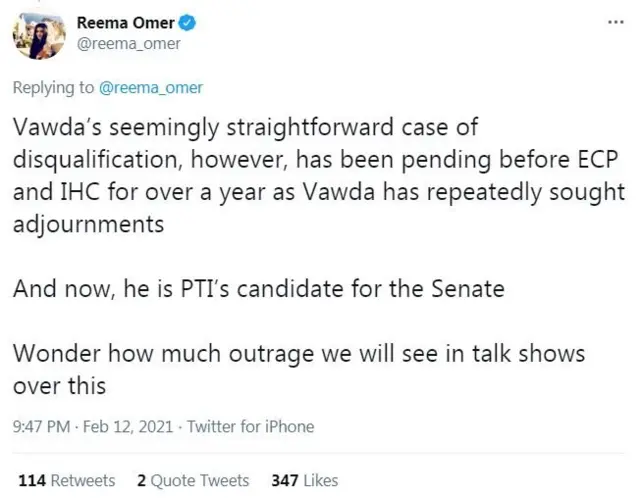Viewport: 640px width, 498px height.
Task: Open the 2 Quote Tweets list
Action: click(193, 480)
